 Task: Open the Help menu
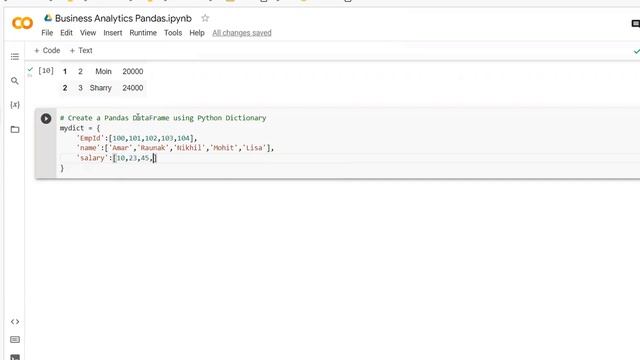click(x=197, y=33)
